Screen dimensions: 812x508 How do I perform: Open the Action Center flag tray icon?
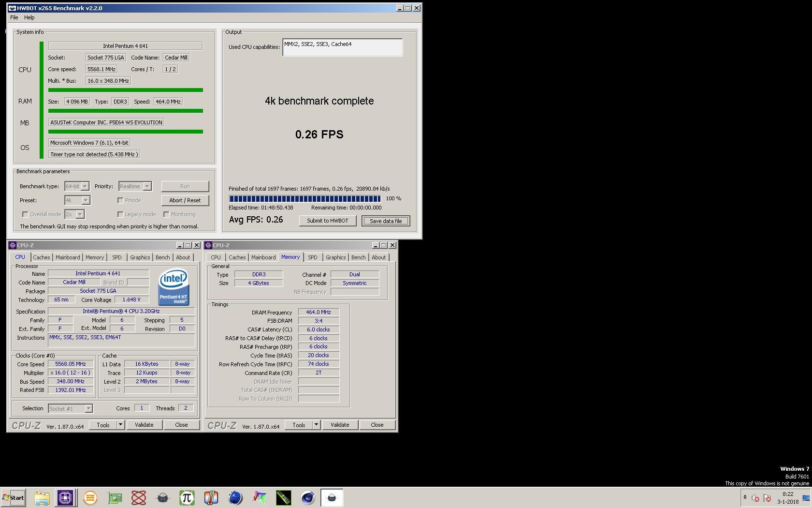tap(767, 498)
